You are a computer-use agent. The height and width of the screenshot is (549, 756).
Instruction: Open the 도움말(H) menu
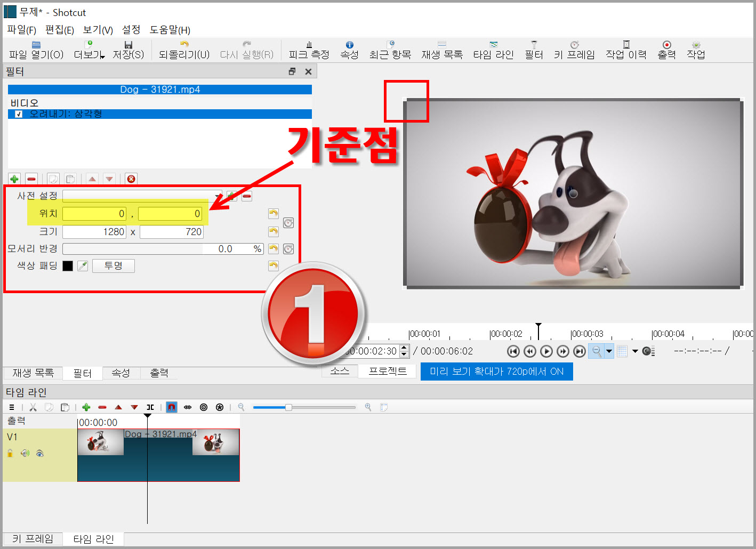[170, 30]
